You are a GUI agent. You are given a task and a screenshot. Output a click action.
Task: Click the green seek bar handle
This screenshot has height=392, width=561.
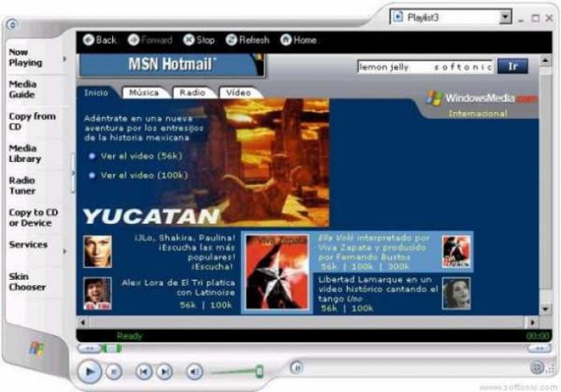pos(113,348)
